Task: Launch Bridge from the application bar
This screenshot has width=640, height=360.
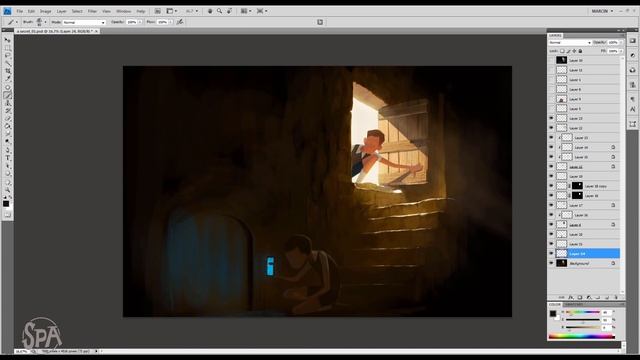Action: click(x=158, y=11)
